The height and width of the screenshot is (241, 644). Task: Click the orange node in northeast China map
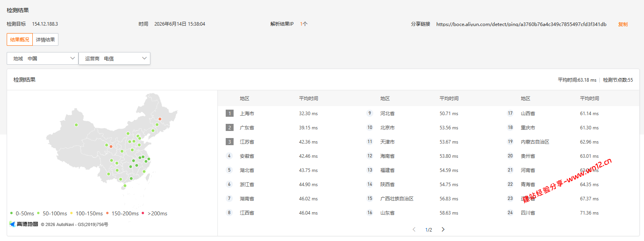[160, 119]
